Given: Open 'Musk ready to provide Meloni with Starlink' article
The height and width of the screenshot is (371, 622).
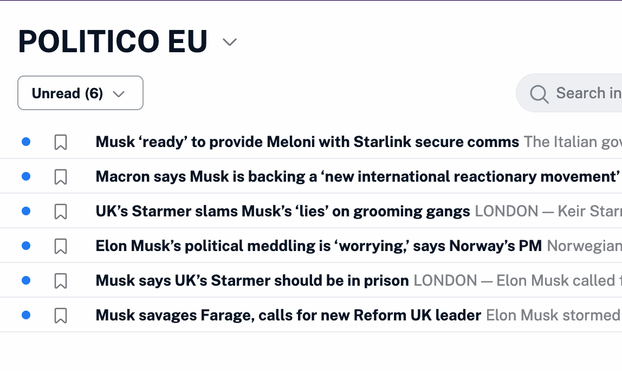Looking at the screenshot, I should (307, 142).
